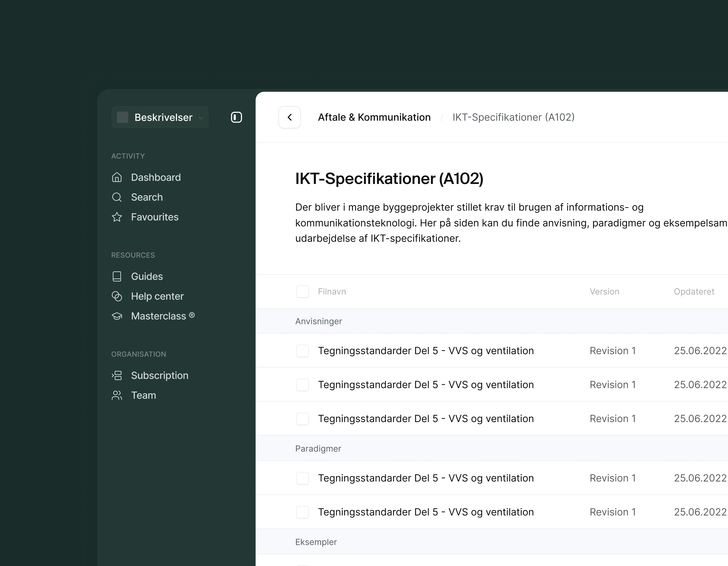Check the first file under Anvisninger

pyautogui.click(x=302, y=351)
